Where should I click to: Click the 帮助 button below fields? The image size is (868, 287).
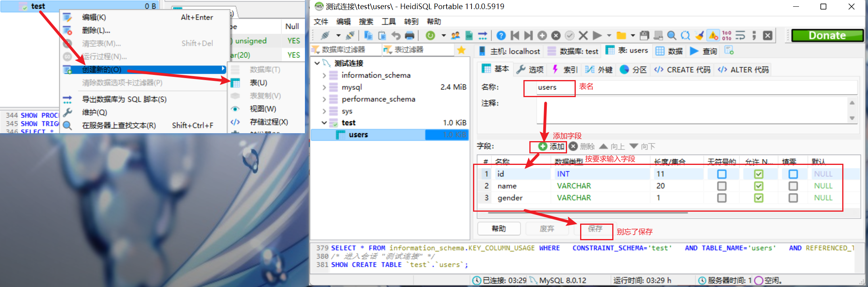click(499, 229)
